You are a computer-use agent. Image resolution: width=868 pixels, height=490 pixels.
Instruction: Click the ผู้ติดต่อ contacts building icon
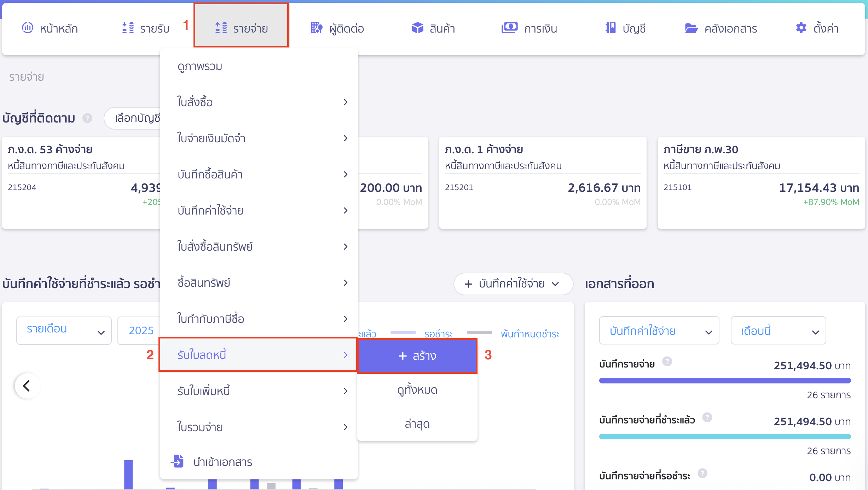[x=317, y=28]
